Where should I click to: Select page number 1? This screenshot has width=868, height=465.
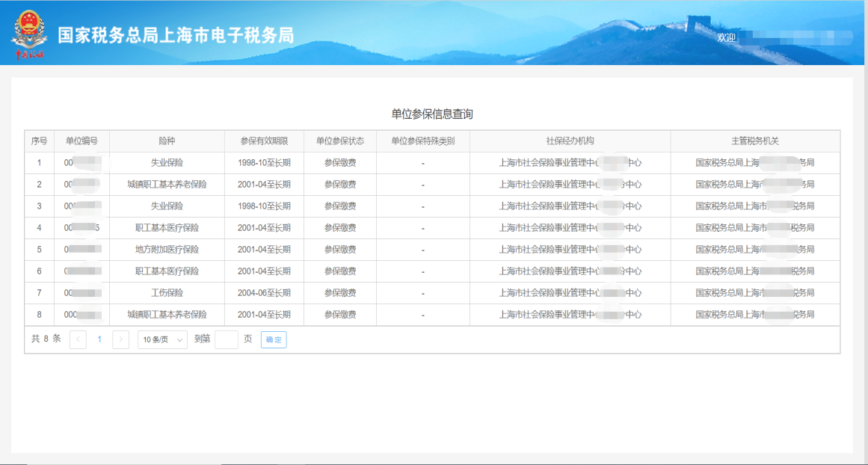99,339
